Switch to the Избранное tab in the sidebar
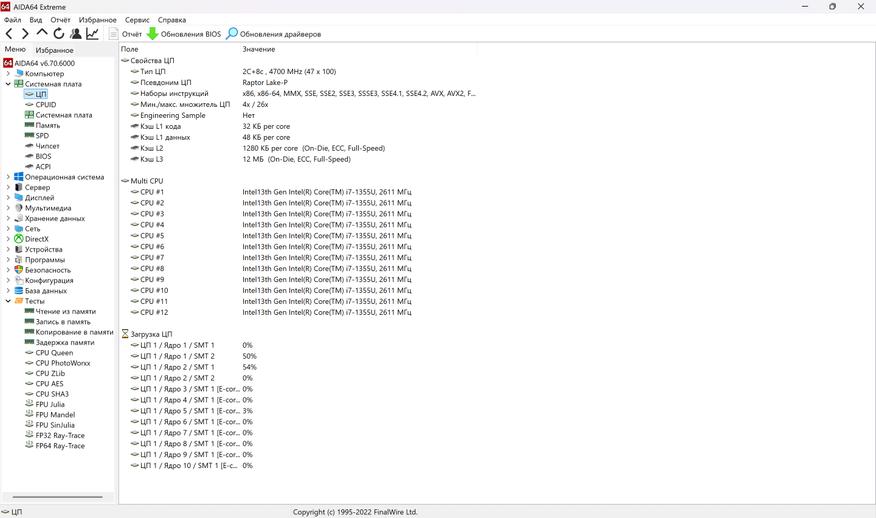The image size is (876, 518). 54,50
